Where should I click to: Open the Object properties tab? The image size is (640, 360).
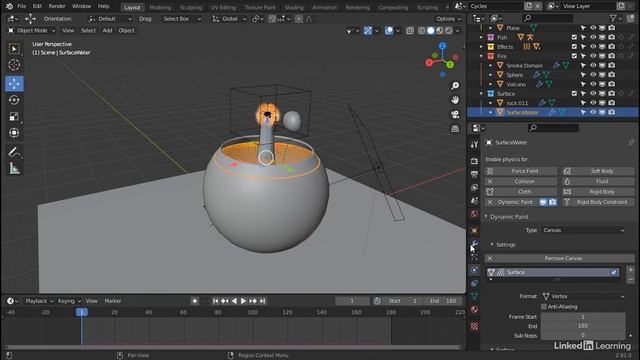tap(474, 231)
